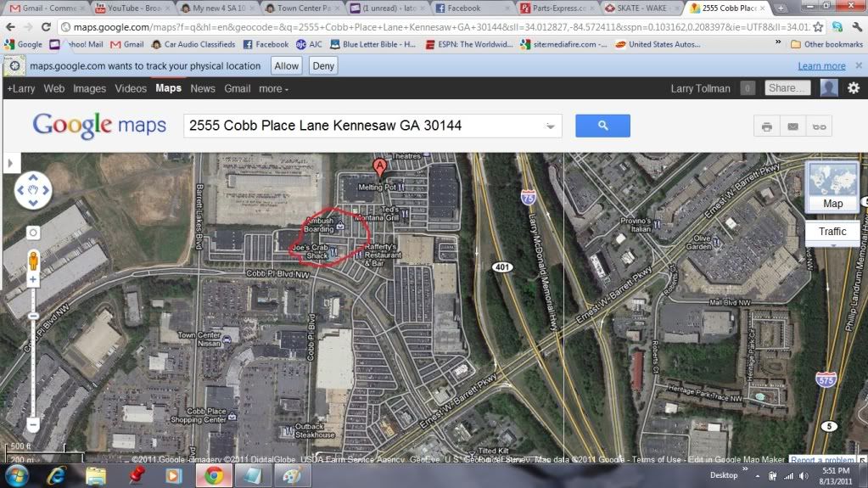Screen dimensions: 868x488
Task: Open the link chain icon
Action: [819, 126]
